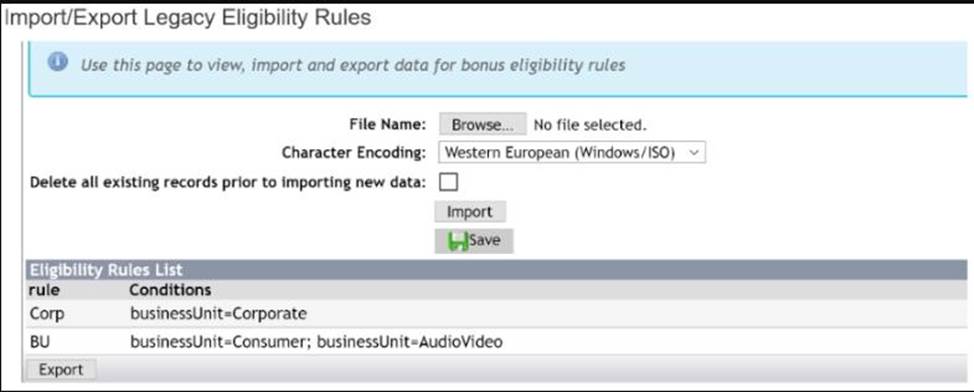Open the Character Encoding dropdown
Screen dimensions: 974x392
pyautogui.click(x=572, y=152)
